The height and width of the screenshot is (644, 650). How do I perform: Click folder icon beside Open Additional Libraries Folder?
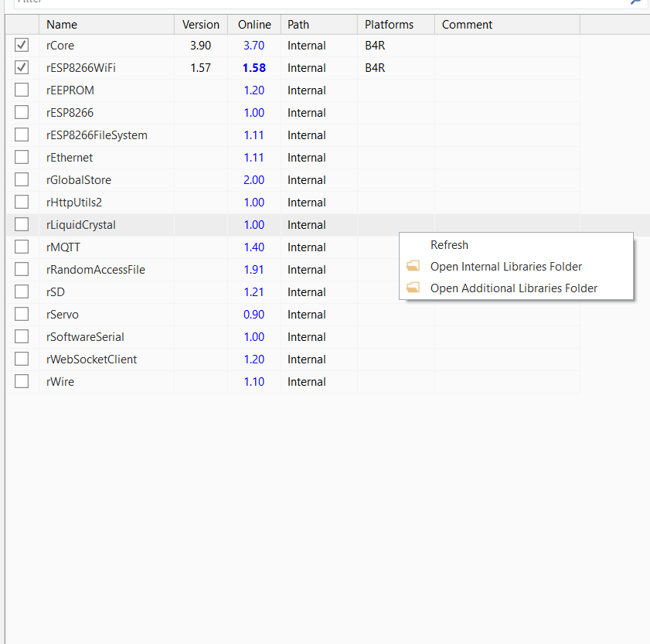click(x=413, y=288)
